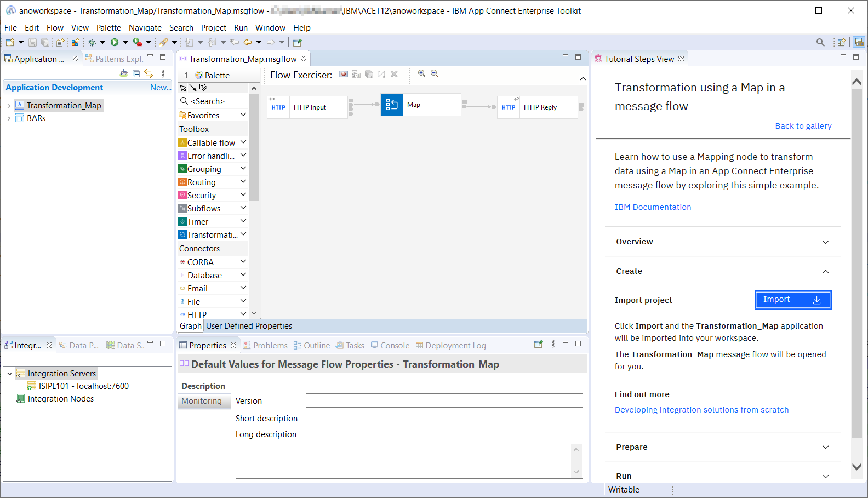Screen dimensions: 868x498
Task: Select the HTTP Reply node
Action: [x=538, y=107]
